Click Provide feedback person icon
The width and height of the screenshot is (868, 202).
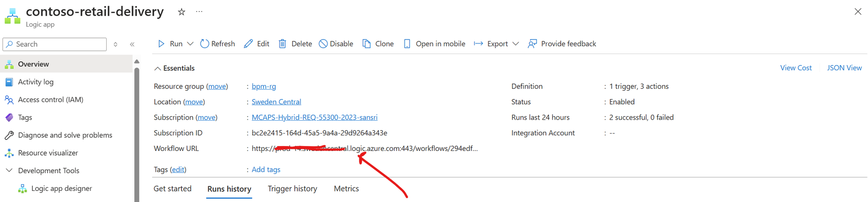click(532, 44)
